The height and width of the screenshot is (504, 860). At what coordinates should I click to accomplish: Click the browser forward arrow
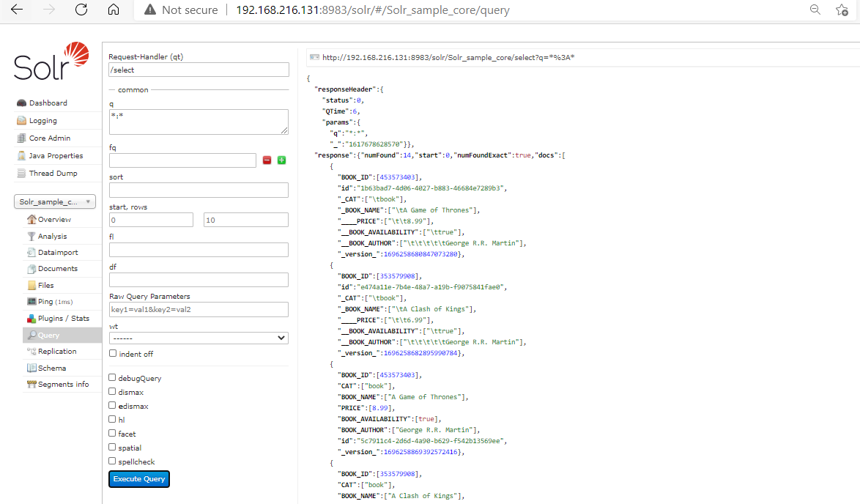pos(49,10)
